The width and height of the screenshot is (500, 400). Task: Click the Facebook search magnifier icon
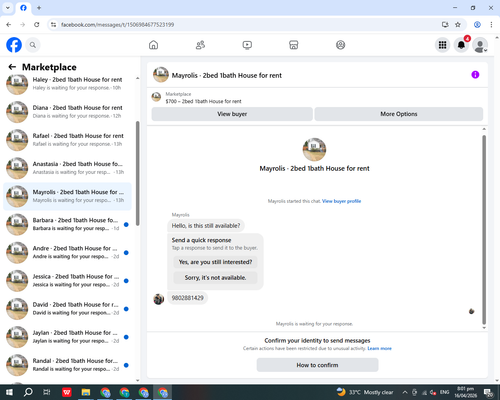point(33,45)
